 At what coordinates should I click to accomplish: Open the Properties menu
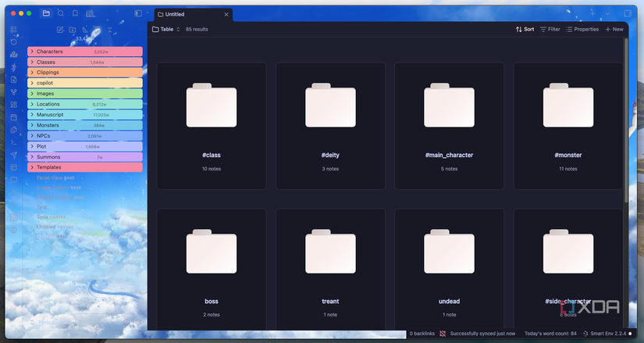[x=582, y=29]
